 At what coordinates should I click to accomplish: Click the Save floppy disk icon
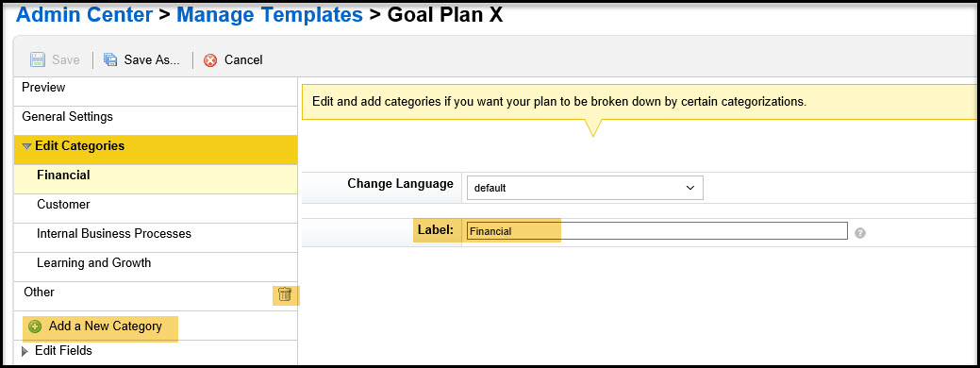click(38, 60)
